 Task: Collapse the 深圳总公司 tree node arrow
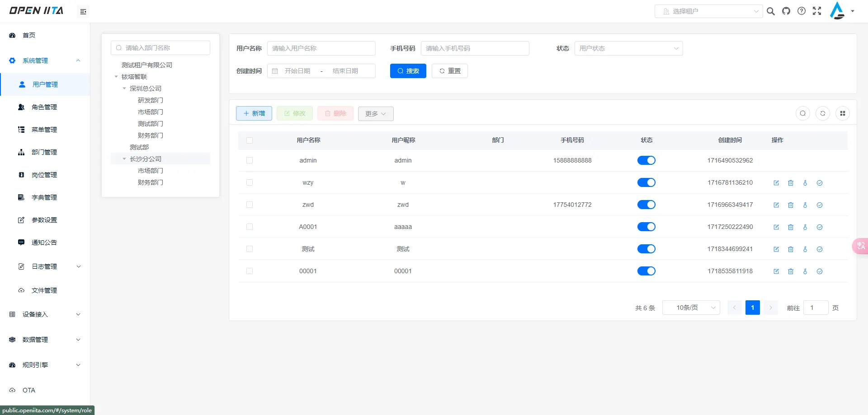124,89
